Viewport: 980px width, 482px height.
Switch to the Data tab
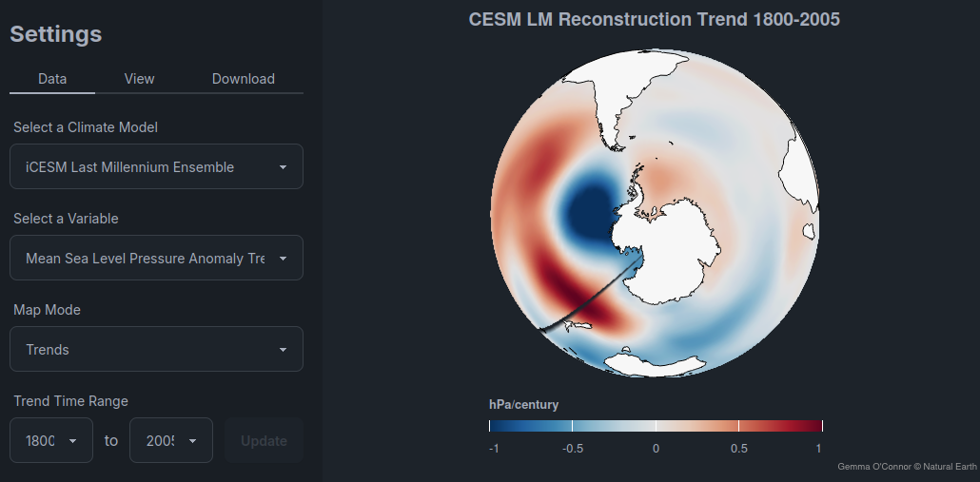[x=52, y=79]
